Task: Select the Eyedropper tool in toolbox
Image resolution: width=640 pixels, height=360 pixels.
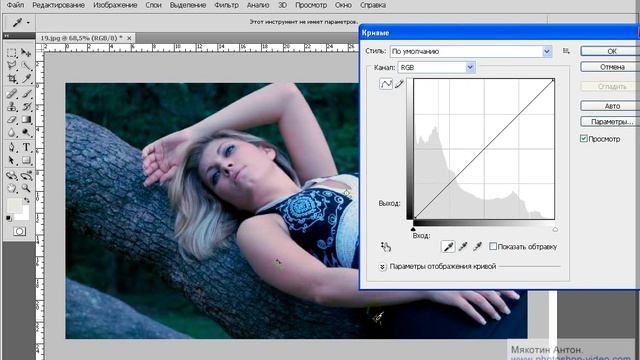Action: pyautogui.click(x=26, y=79)
